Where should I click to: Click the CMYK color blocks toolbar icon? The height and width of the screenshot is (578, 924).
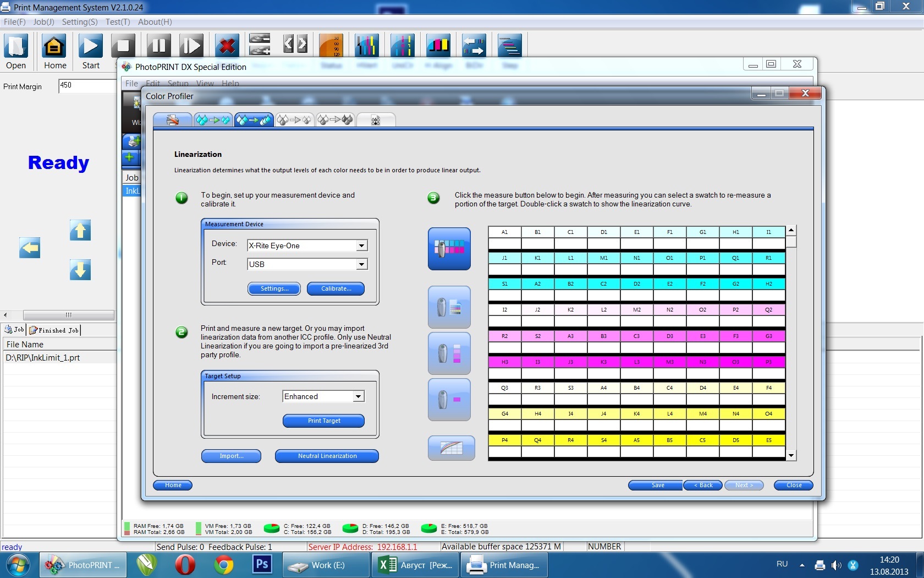[x=438, y=46]
